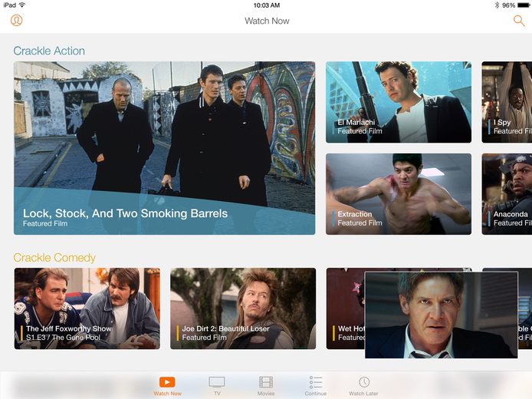Select Joe Dirt 2: Beautiful Loser
This screenshot has height=399, width=532.
coord(243,308)
